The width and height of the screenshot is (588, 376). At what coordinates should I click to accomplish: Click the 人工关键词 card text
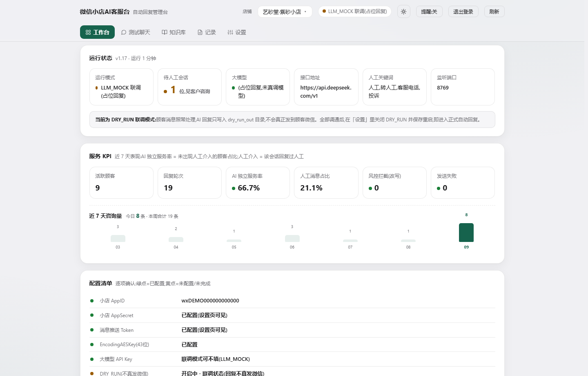(x=394, y=92)
